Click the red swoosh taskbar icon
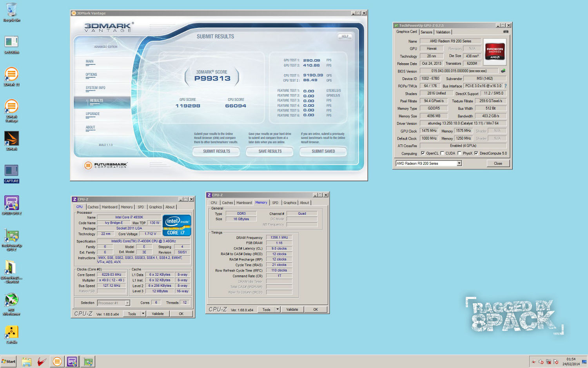This screenshot has width=588, height=368. click(42, 362)
